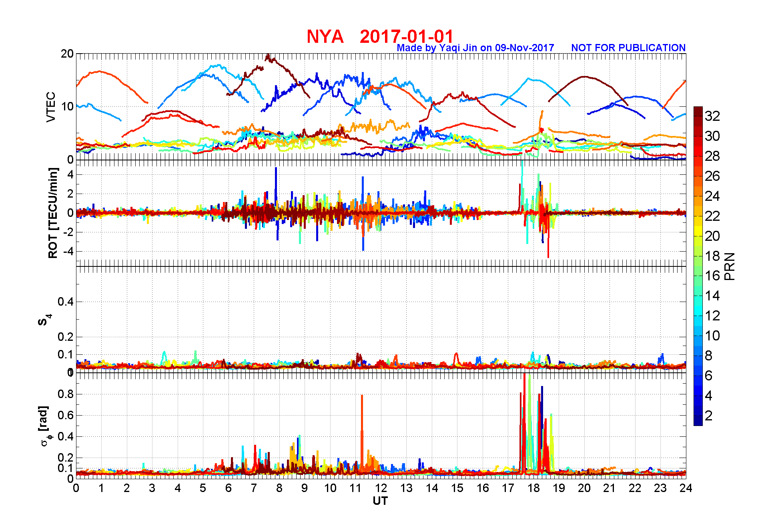
Task: Click UT axis tick label 3
Action: pyautogui.click(x=152, y=488)
